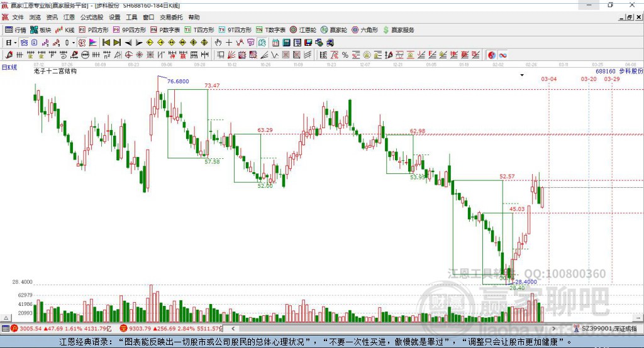The image size is (644, 348).
Task: Open the 赢家轮 wheel tool
Action: coord(334,30)
